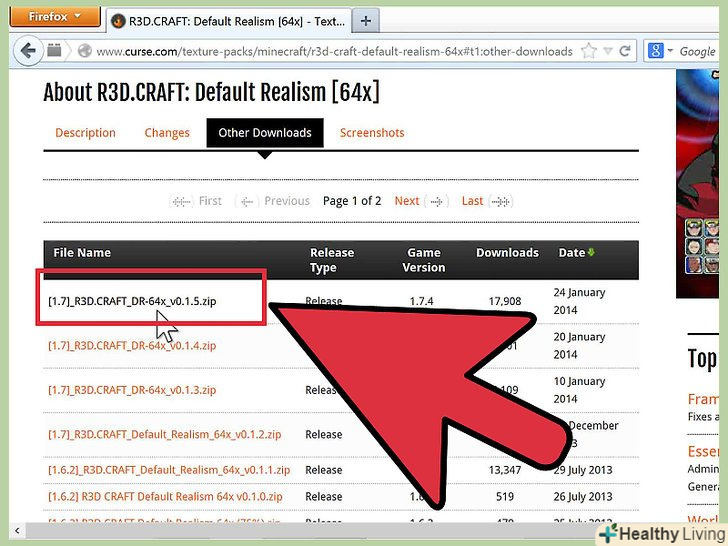728x546 pixels.
Task: Download [1.6.2]_R3D.CRAFT_Default_Realism_64x_v0.1.1.zip
Action: click(x=169, y=470)
